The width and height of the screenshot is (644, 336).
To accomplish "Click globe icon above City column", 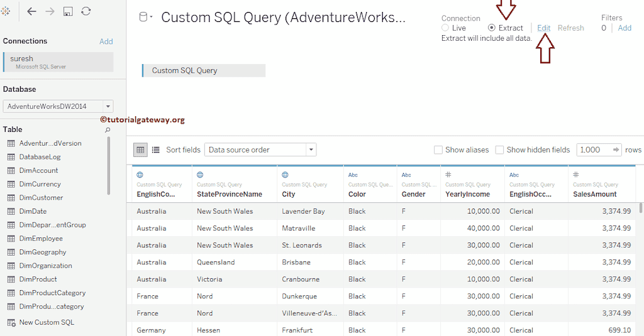I will pyautogui.click(x=285, y=175).
